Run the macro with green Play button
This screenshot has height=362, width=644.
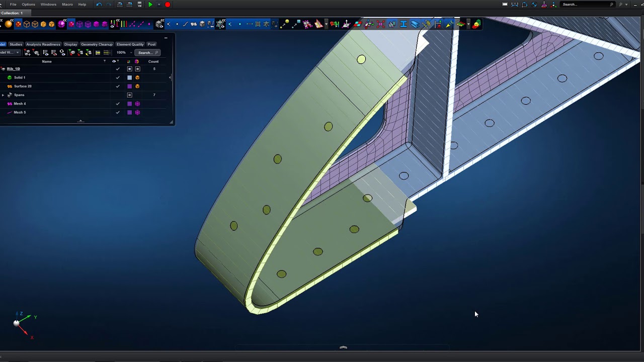150,5
